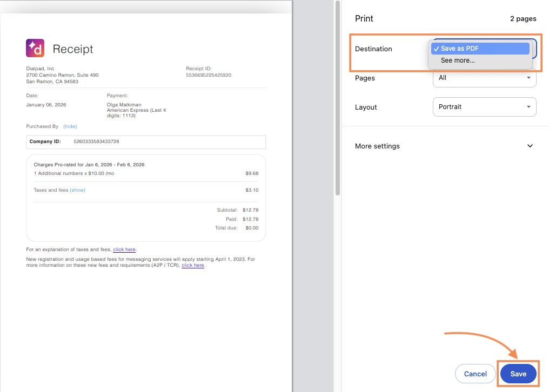The height and width of the screenshot is (392, 549).
Task: Open the Pages dropdown showing "All"
Action: pos(484,78)
